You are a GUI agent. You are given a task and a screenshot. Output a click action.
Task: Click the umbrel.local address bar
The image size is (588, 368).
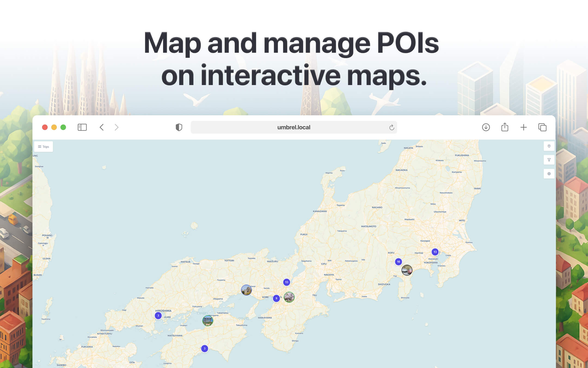[x=293, y=127]
